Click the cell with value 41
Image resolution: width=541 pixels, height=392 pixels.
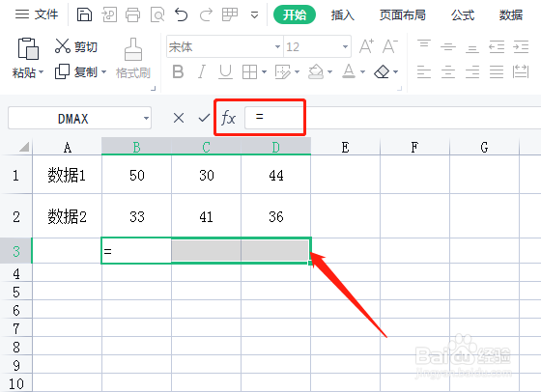click(x=207, y=216)
